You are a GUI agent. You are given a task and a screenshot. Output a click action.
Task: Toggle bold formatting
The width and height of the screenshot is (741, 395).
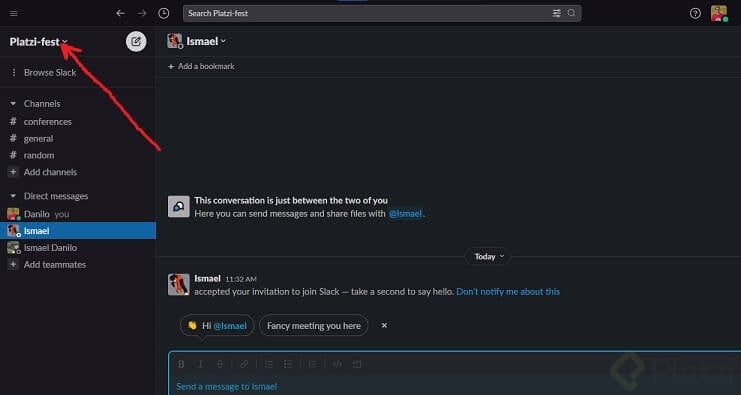pyautogui.click(x=181, y=364)
